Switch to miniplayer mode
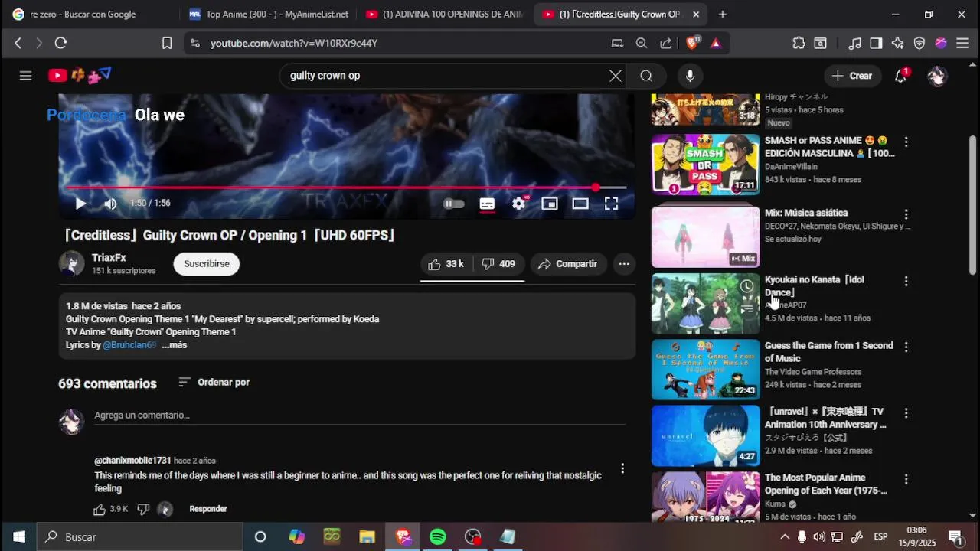The image size is (980, 551). [x=550, y=204]
